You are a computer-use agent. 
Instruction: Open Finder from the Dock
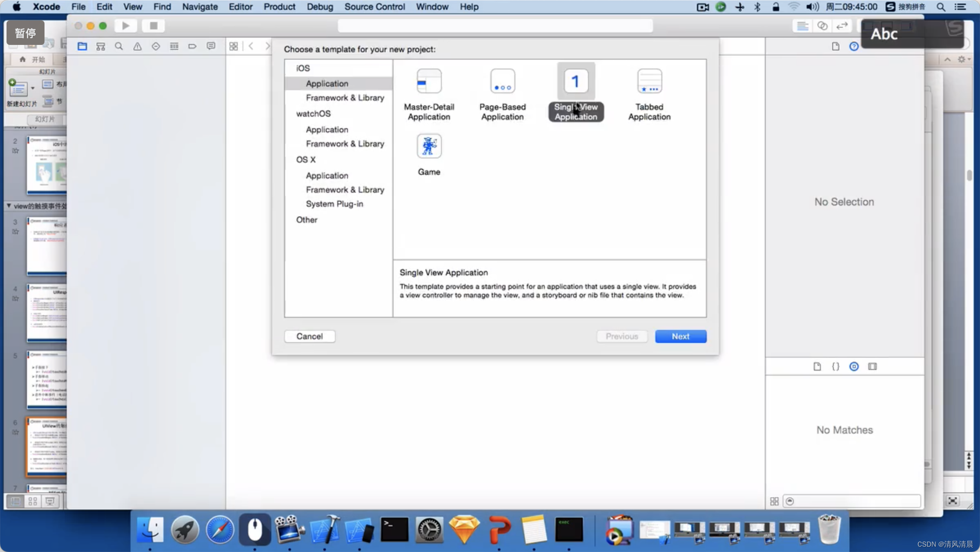tap(150, 530)
